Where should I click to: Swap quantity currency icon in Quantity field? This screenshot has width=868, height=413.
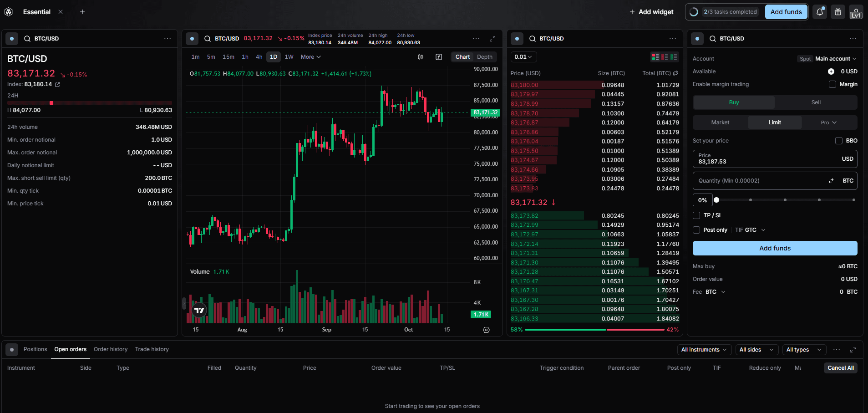click(831, 181)
